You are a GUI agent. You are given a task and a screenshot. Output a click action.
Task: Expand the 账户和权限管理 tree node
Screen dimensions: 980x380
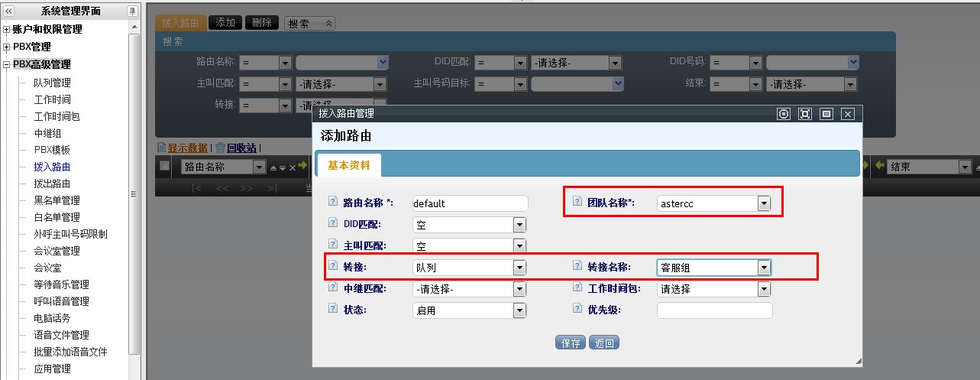pos(7,30)
